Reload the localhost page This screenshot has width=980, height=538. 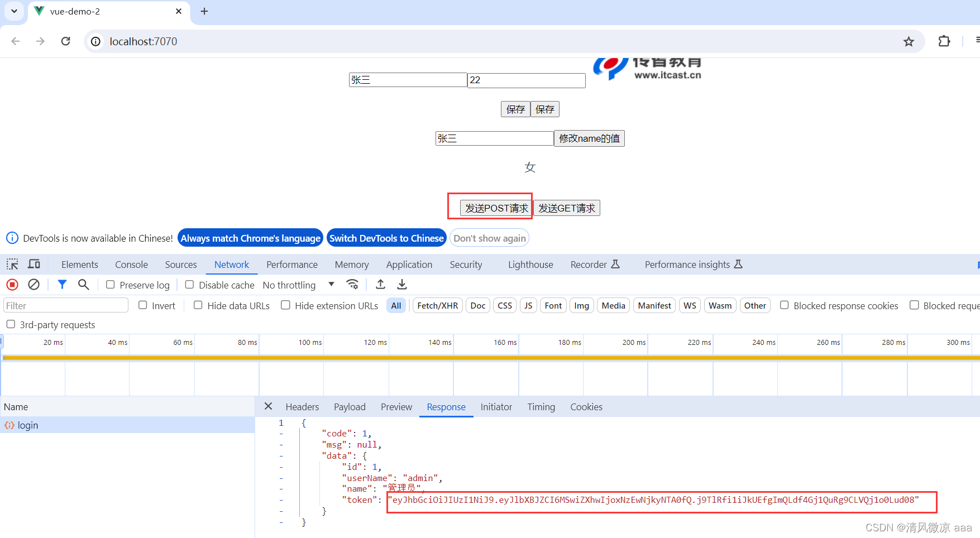65,41
